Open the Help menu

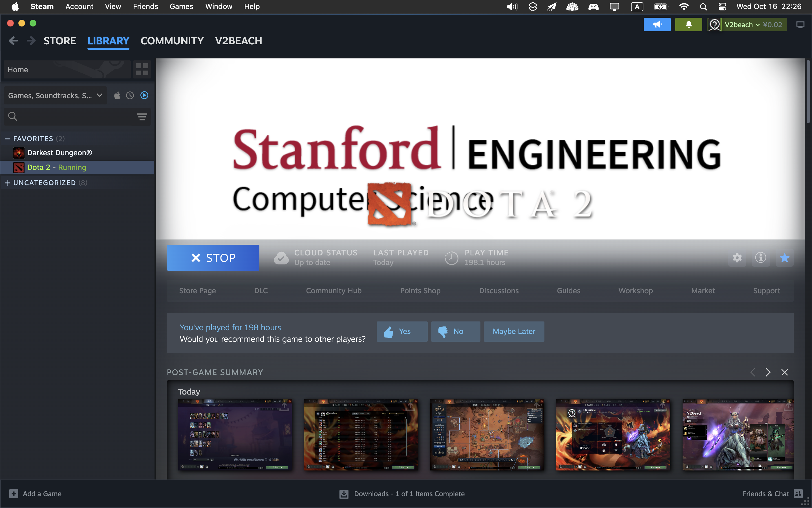point(252,6)
